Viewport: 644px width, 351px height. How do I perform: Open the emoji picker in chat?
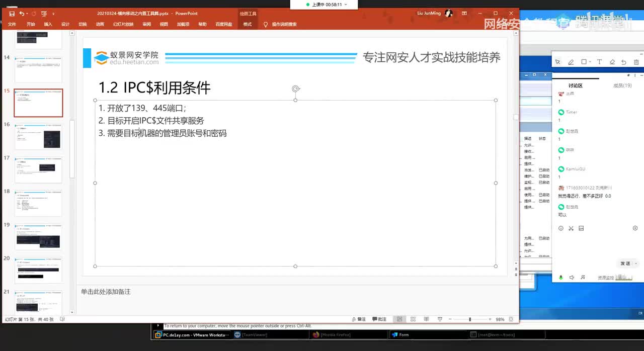[561, 228]
